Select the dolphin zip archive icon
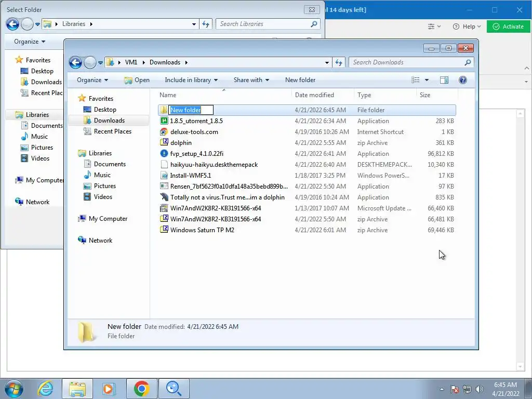The width and height of the screenshot is (532, 399). 164,142
